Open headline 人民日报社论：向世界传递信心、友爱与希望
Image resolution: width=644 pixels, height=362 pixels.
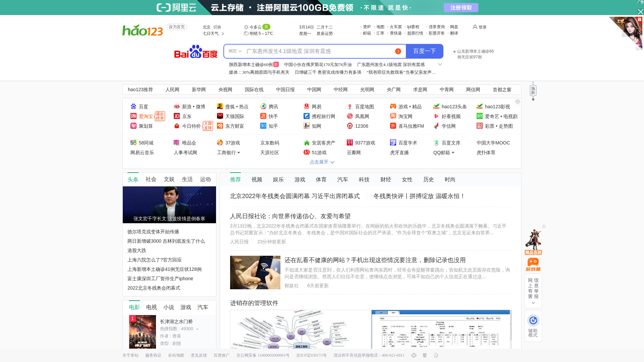click(x=290, y=216)
